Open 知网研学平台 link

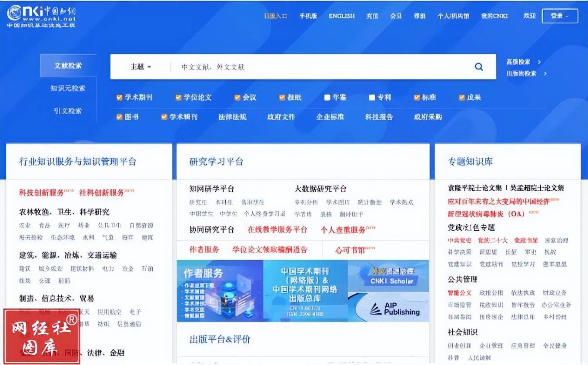[212, 189]
